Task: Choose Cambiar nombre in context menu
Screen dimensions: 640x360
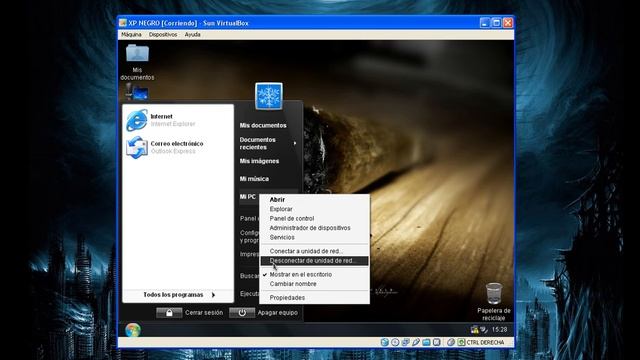Action: point(314,284)
